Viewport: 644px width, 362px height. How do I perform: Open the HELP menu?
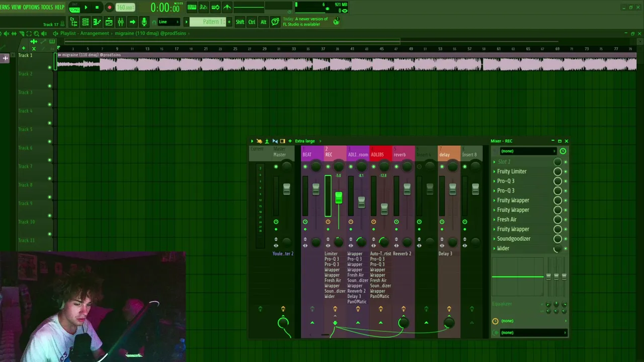pos(59,7)
